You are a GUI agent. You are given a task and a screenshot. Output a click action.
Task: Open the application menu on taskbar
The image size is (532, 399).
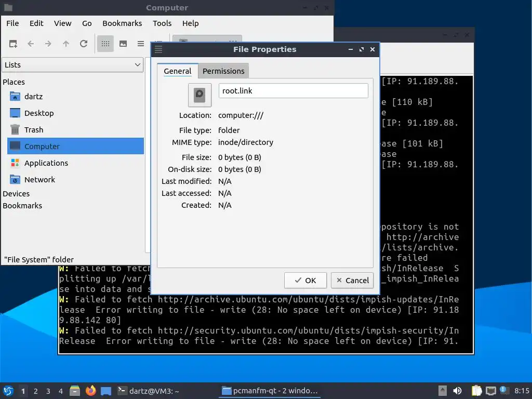[8, 391]
